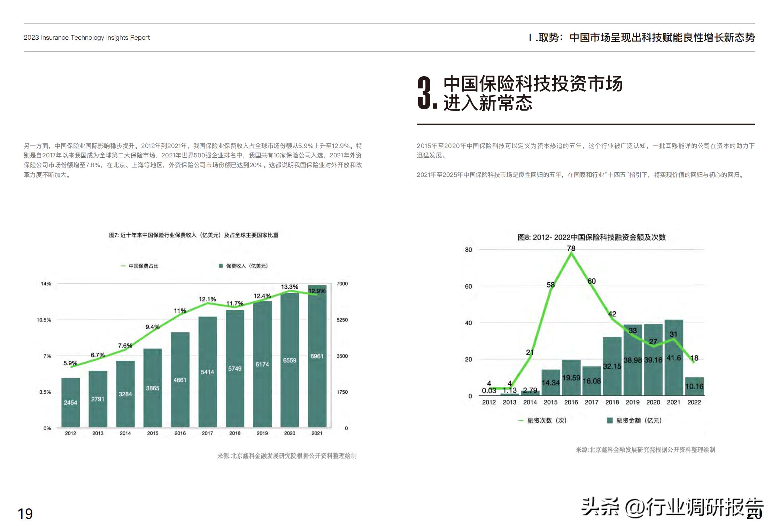Viewport: 779px width, 532px height.
Task: Click the bar value '32.15'
Action: pyautogui.click(x=612, y=366)
